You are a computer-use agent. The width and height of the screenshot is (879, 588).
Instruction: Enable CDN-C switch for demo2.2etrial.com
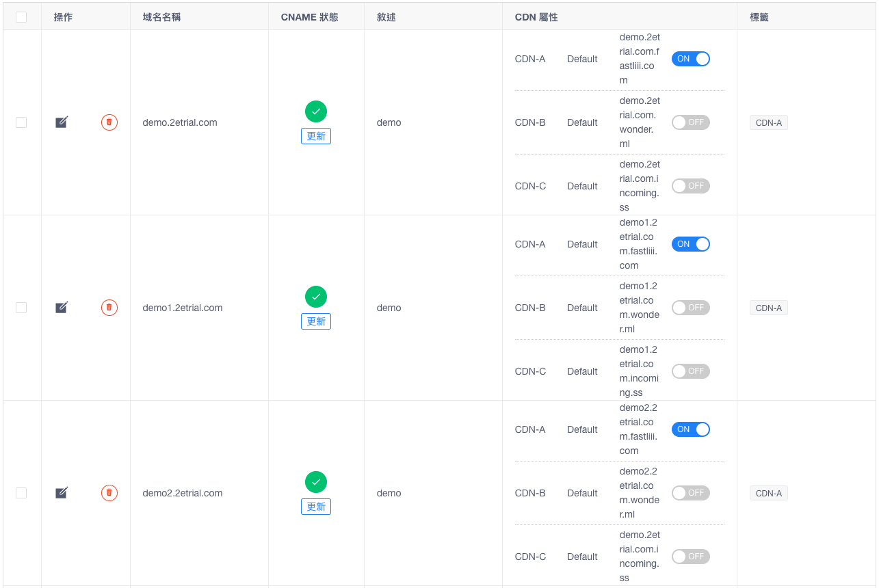tap(691, 557)
